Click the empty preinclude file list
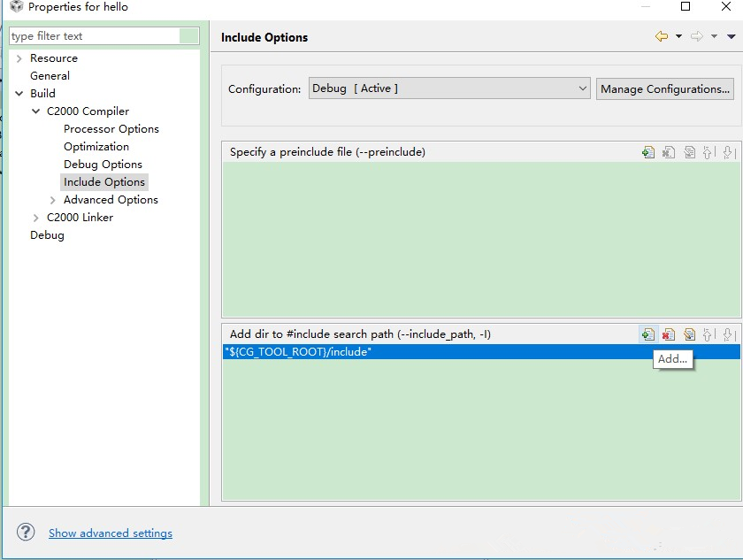 481,239
